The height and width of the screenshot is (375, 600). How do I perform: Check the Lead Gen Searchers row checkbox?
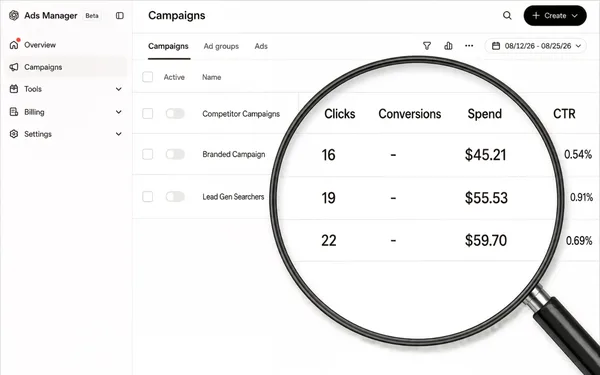(x=147, y=197)
